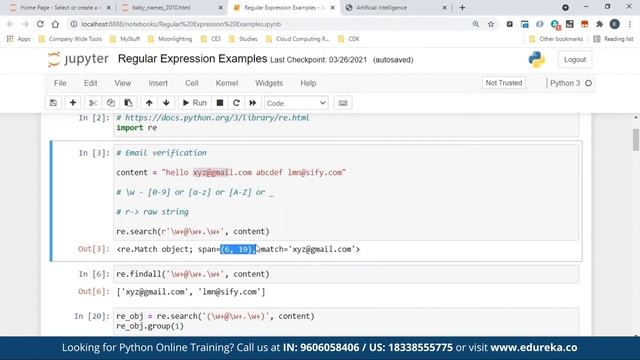
Task: Run the selected cell
Action: [195, 103]
